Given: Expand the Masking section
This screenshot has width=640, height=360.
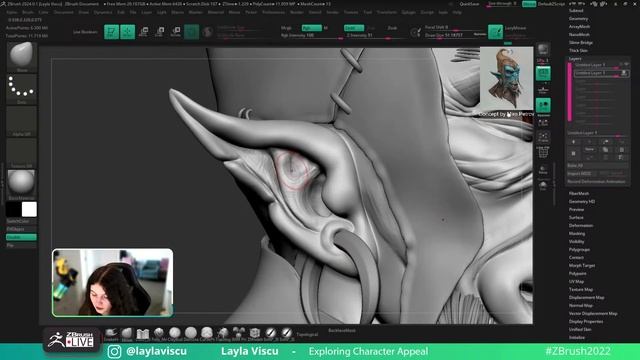Looking at the screenshot, I should pyautogui.click(x=577, y=233).
